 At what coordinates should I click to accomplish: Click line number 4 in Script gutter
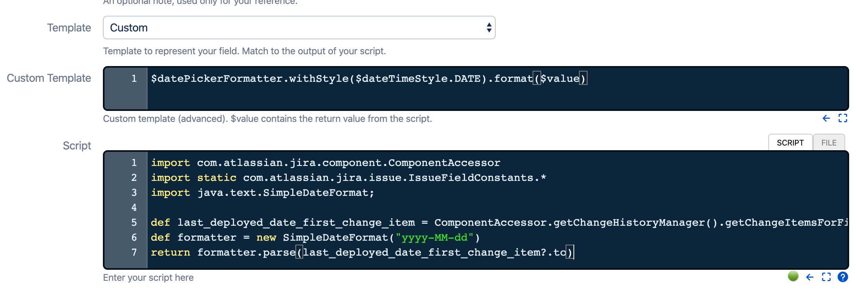click(x=134, y=208)
